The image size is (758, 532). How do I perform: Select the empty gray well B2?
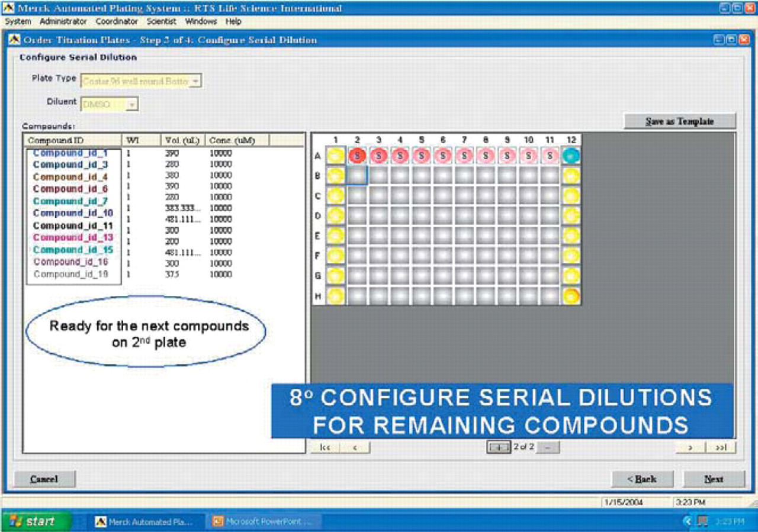(357, 176)
